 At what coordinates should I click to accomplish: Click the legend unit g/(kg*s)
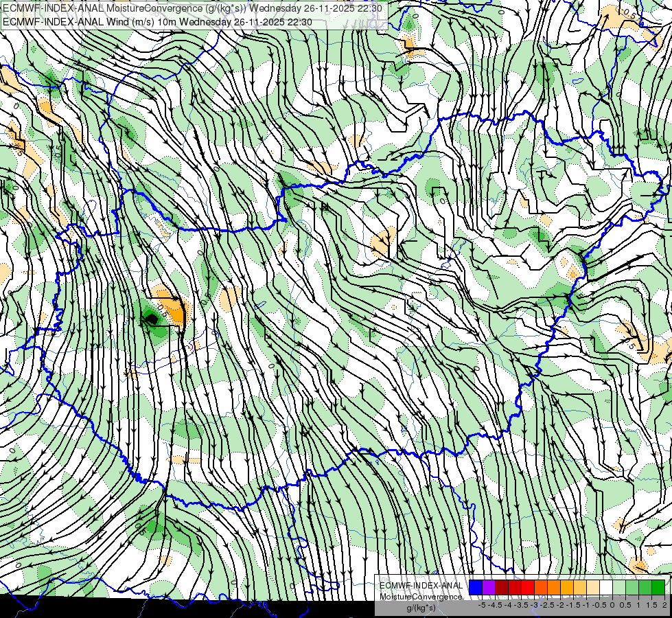coord(421,608)
